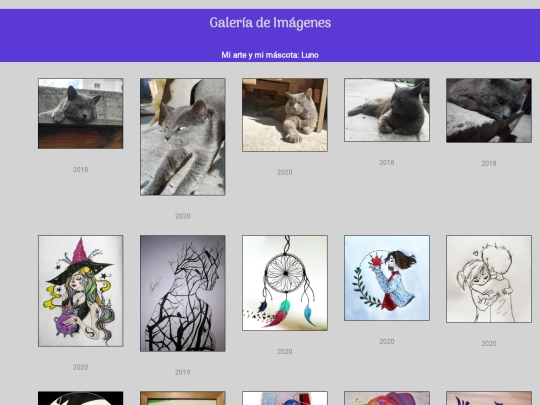The width and height of the screenshot is (540, 405).
Task: Open the tree silhouette woman drawing
Action: coord(183,293)
